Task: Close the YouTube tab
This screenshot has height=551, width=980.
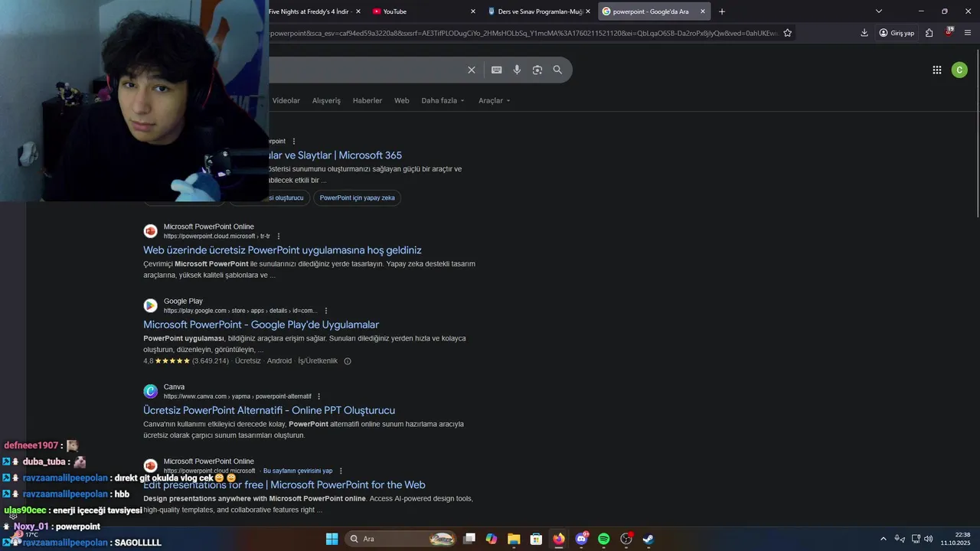Action: click(x=472, y=11)
